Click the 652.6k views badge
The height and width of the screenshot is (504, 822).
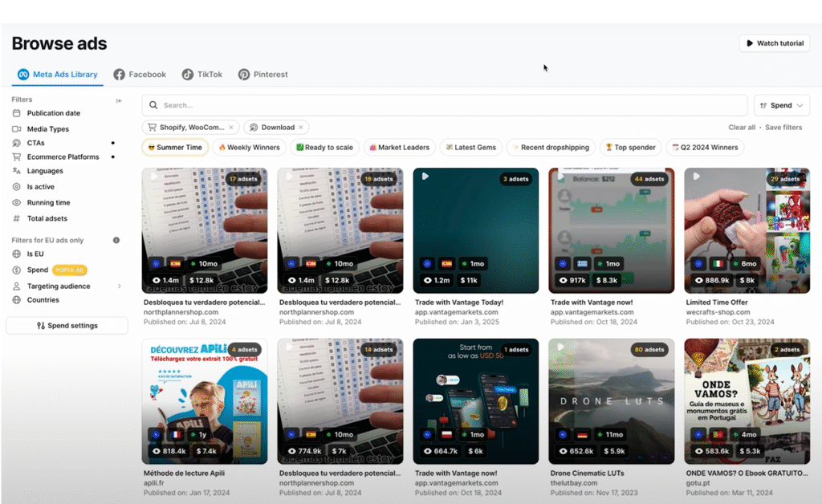576,451
